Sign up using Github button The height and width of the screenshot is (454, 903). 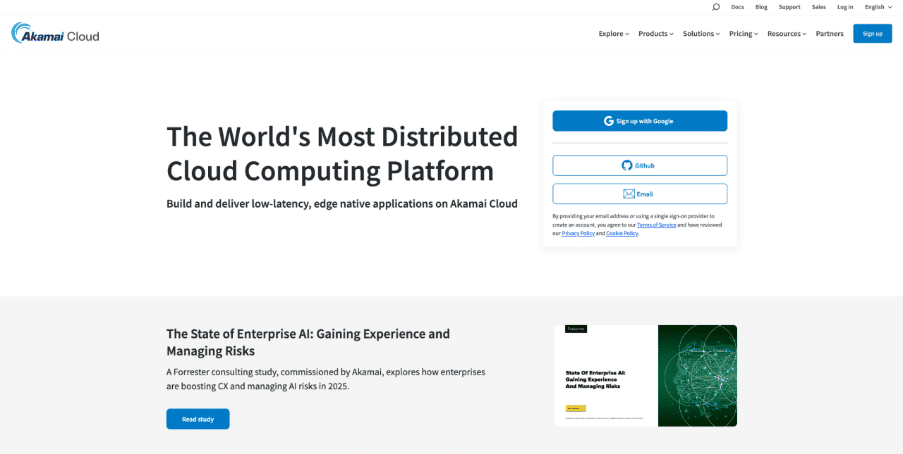tap(640, 165)
